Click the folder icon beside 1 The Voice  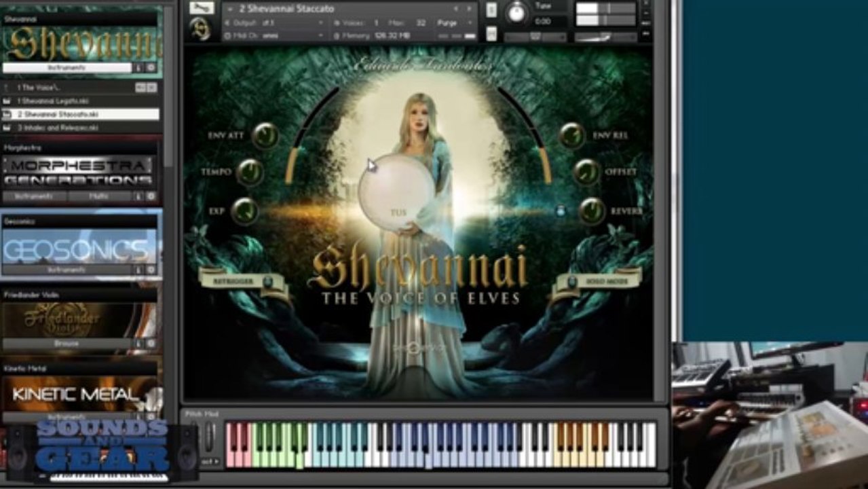7,88
